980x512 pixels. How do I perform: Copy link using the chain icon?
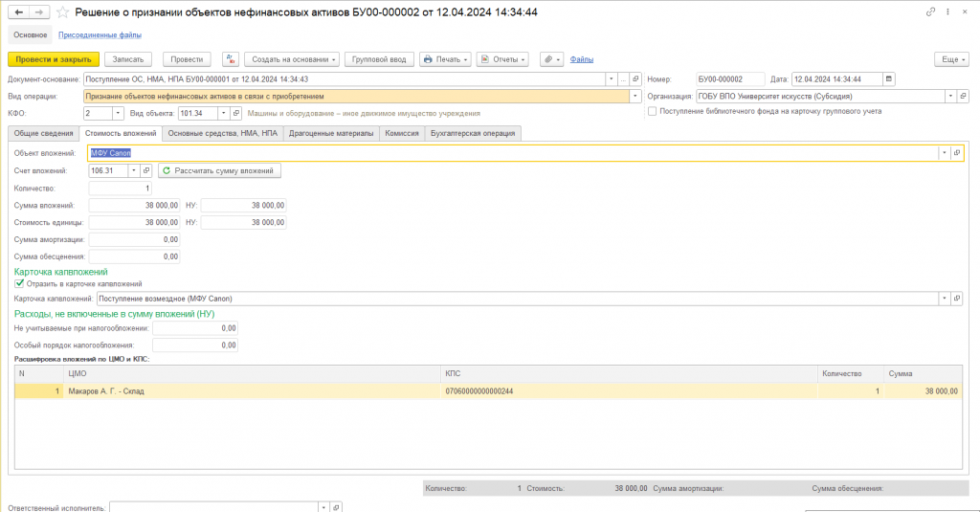930,11
